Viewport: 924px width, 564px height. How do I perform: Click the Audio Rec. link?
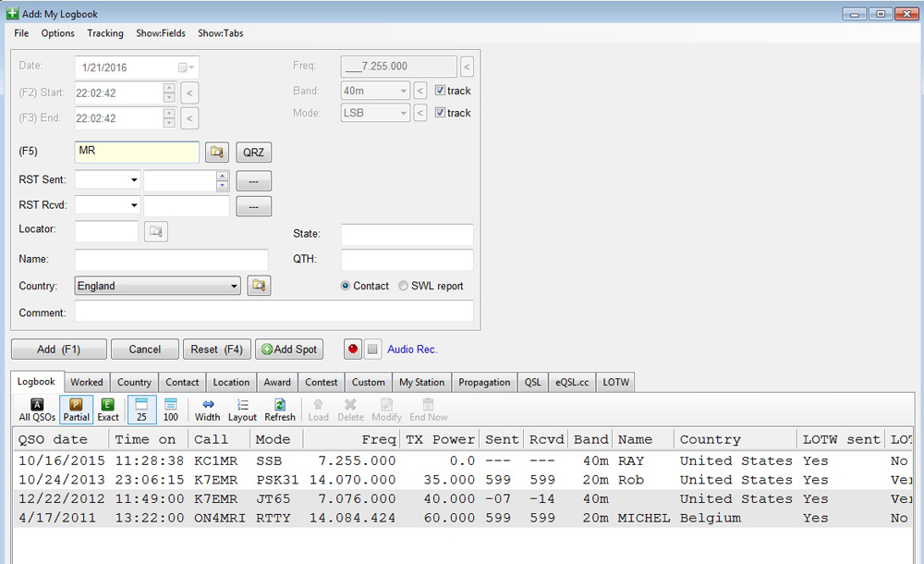click(412, 349)
